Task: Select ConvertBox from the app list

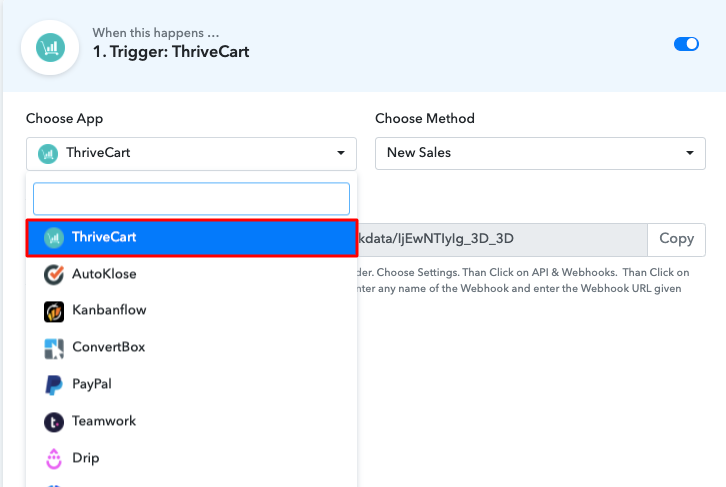Action: 192,348
